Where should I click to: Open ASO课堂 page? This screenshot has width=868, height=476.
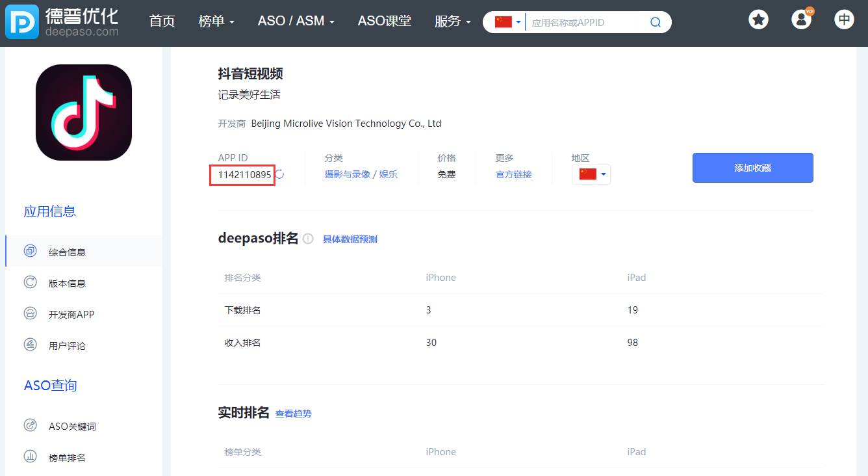(x=385, y=21)
